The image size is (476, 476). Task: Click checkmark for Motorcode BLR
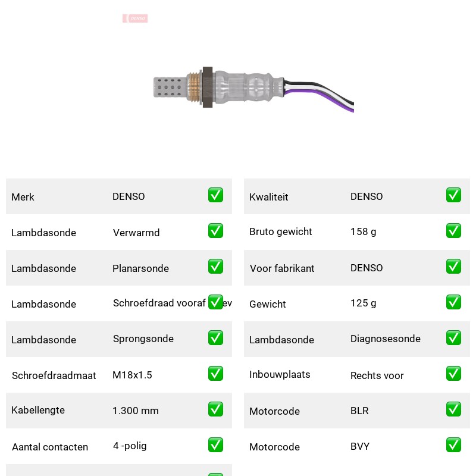[x=453, y=409]
